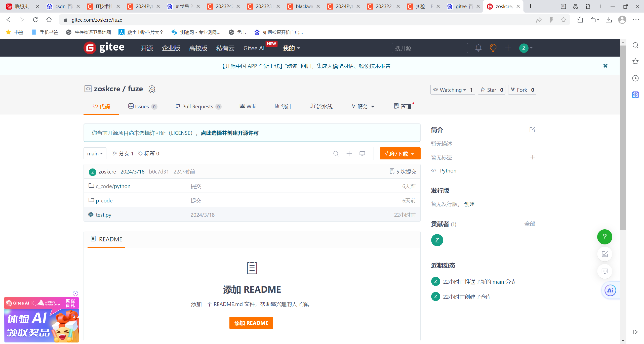Open the main branch dropdown
The image size is (644, 344).
[x=95, y=153]
